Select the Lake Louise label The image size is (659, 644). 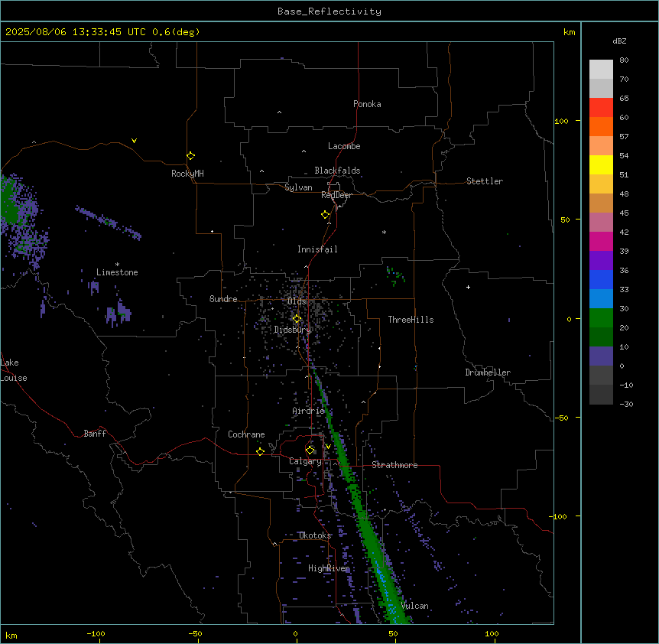(x=14, y=370)
